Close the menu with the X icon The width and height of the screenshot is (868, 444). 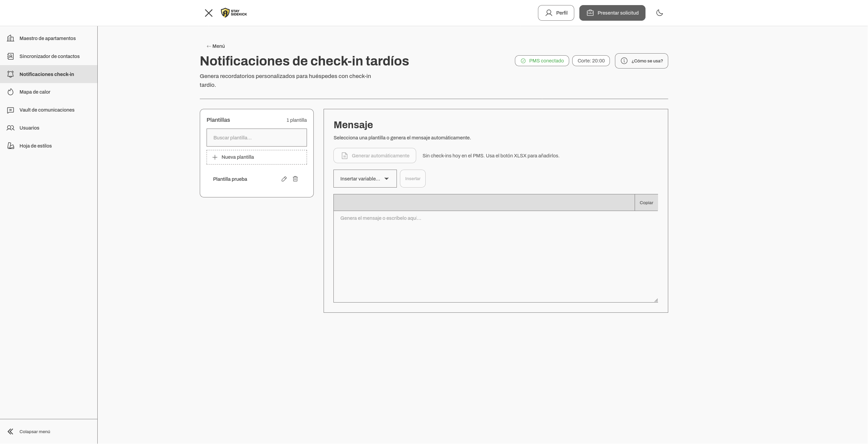209,13
